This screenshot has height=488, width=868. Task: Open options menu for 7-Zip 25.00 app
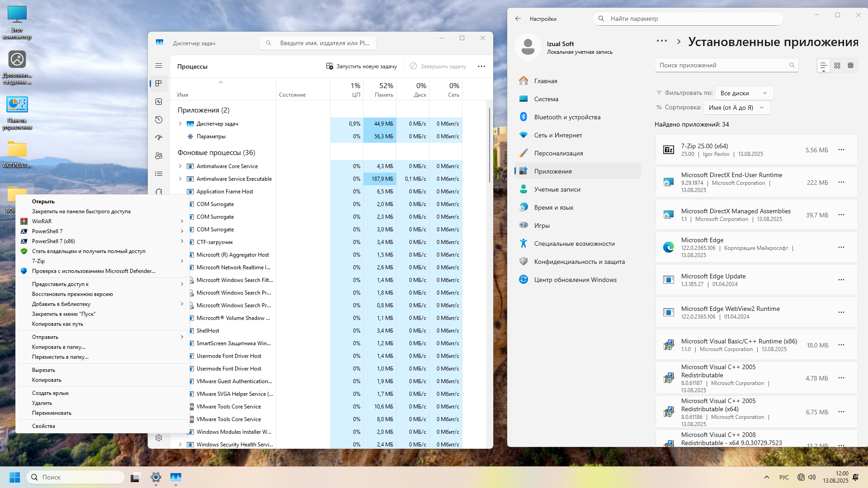[841, 150]
